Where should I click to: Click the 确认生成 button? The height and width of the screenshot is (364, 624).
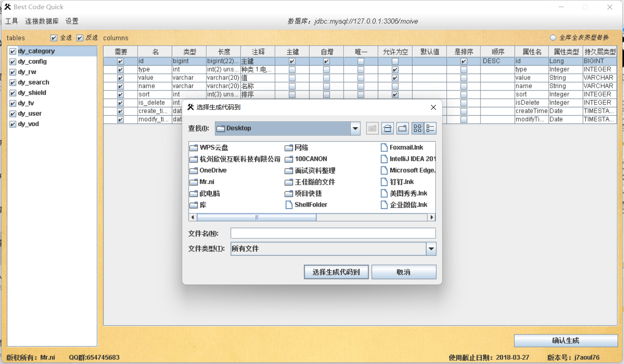[566, 341]
